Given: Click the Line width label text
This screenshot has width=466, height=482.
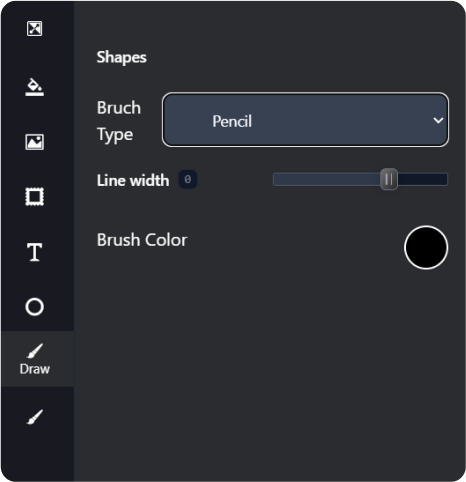Looking at the screenshot, I should tap(133, 180).
